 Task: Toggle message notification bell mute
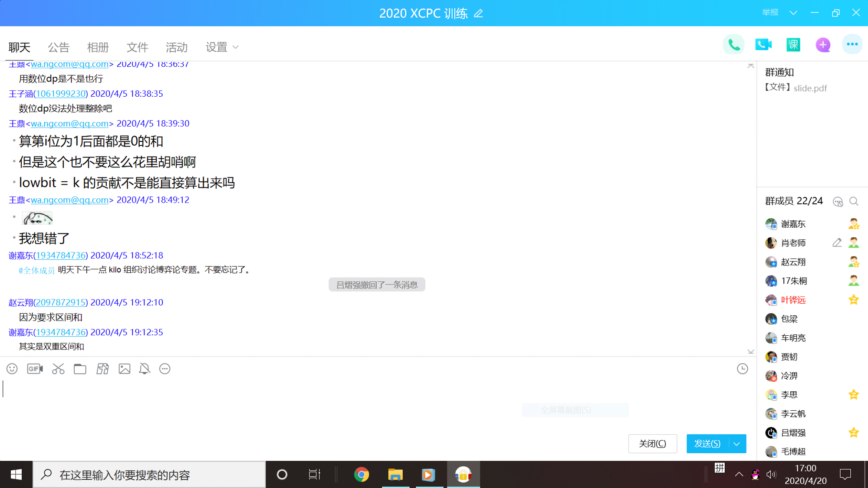click(x=145, y=369)
